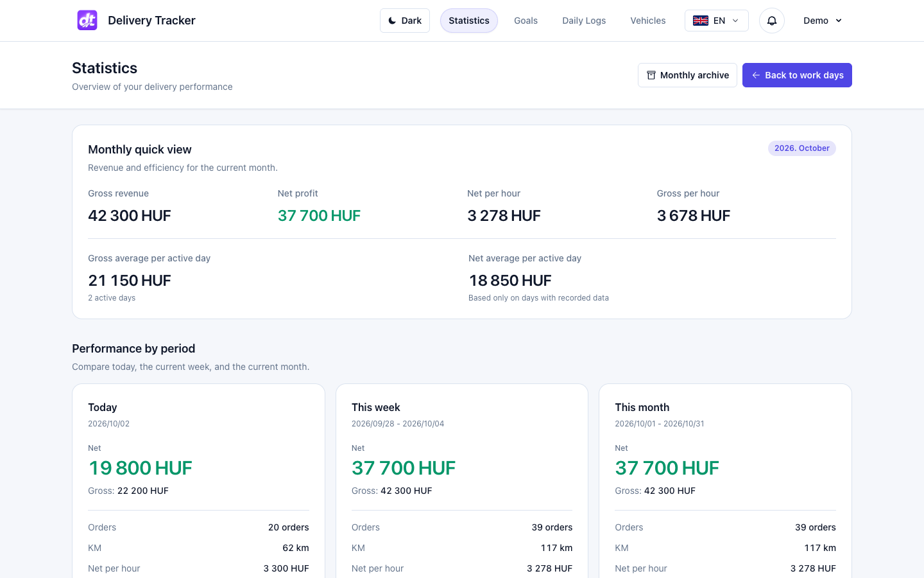Click the 2026/09/28 - 2026/10/04 date range

click(x=398, y=424)
